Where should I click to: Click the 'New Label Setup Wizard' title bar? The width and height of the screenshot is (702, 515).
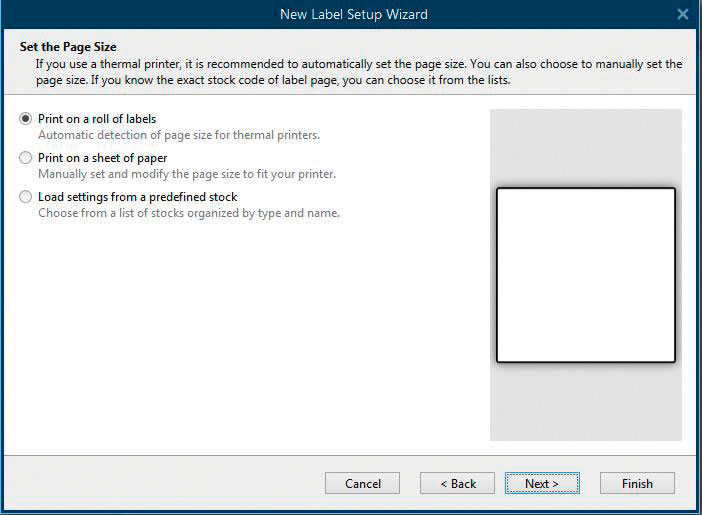click(354, 14)
